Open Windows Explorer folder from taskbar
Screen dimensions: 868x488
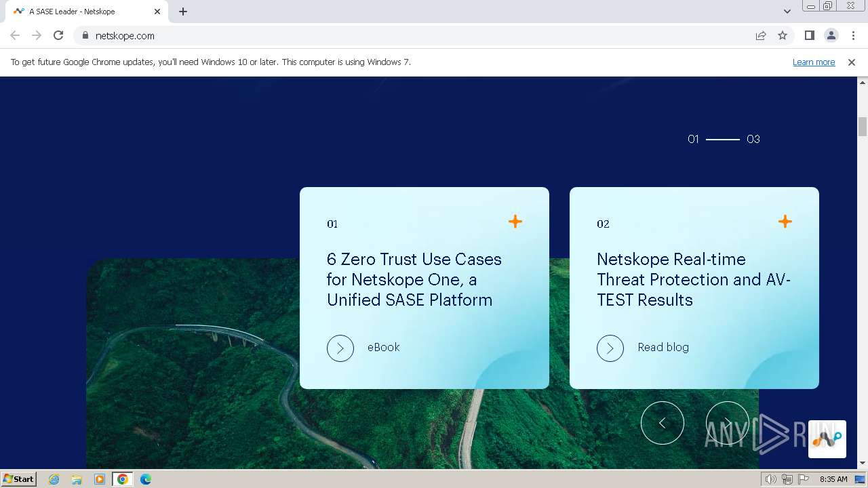click(x=77, y=479)
